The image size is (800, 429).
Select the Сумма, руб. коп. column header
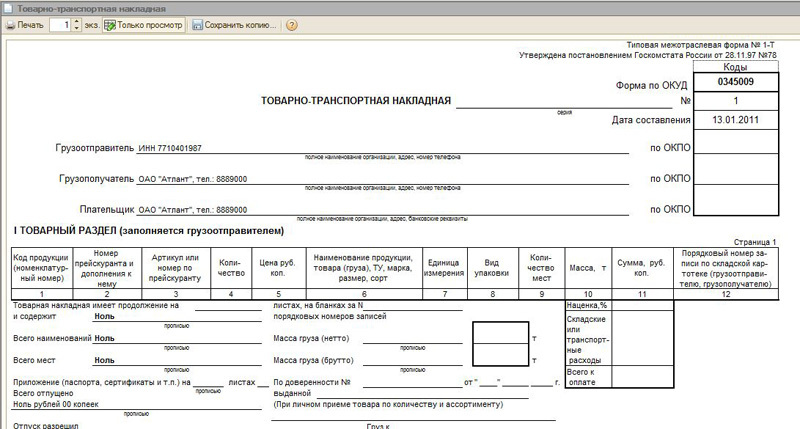click(x=641, y=267)
